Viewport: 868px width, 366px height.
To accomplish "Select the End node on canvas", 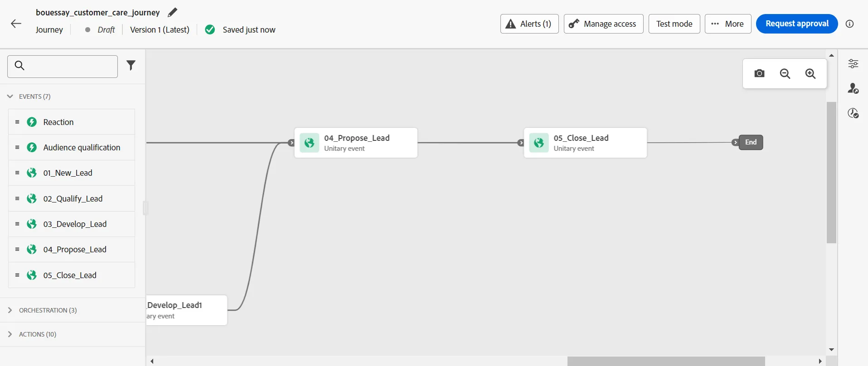I will click(x=751, y=142).
